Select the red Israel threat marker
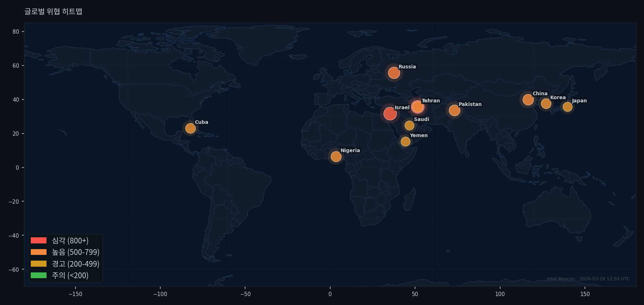This screenshot has height=305, width=644. (390, 114)
